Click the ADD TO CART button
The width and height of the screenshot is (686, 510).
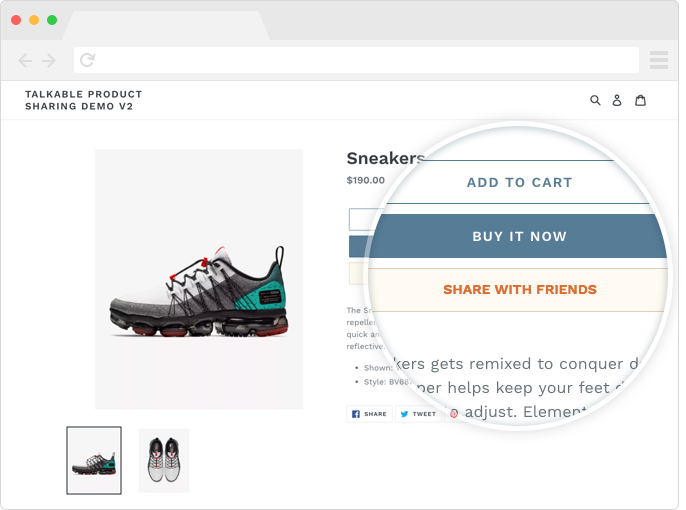coord(519,182)
